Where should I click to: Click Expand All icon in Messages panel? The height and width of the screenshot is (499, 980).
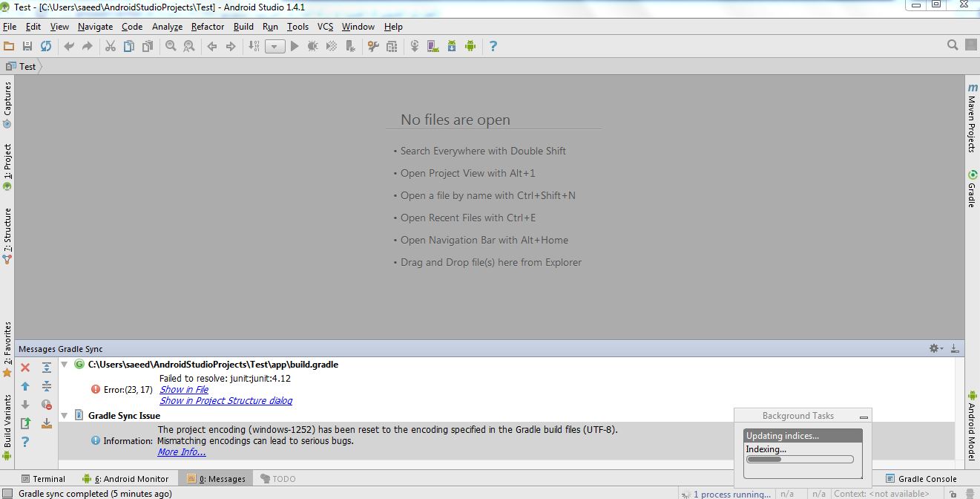point(47,368)
